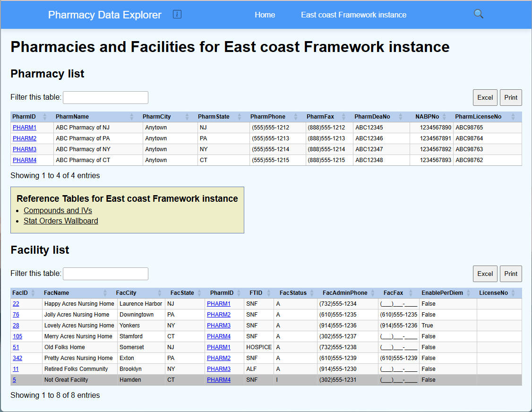532x412 pixels.
Task: Print the Facility list table
Action: pos(511,274)
